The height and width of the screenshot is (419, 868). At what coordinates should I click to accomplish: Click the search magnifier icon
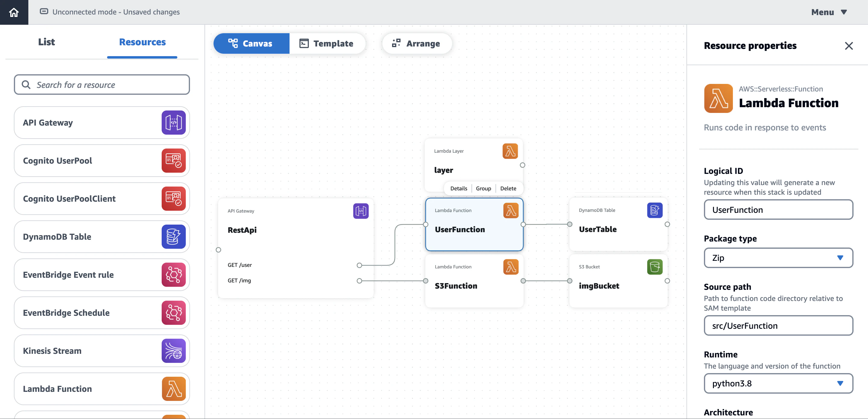(x=26, y=85)
